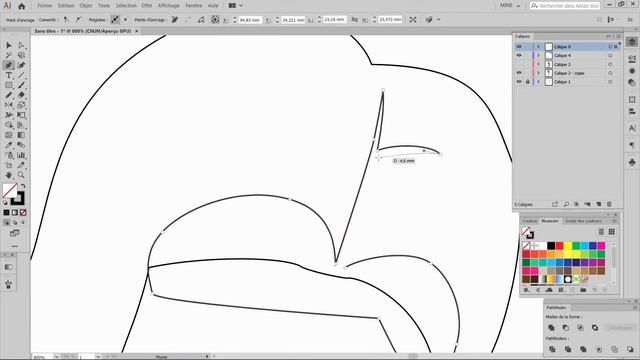Open Calques panel options menu
Viewport: 640px width, 360px height.
pos(618,36)
